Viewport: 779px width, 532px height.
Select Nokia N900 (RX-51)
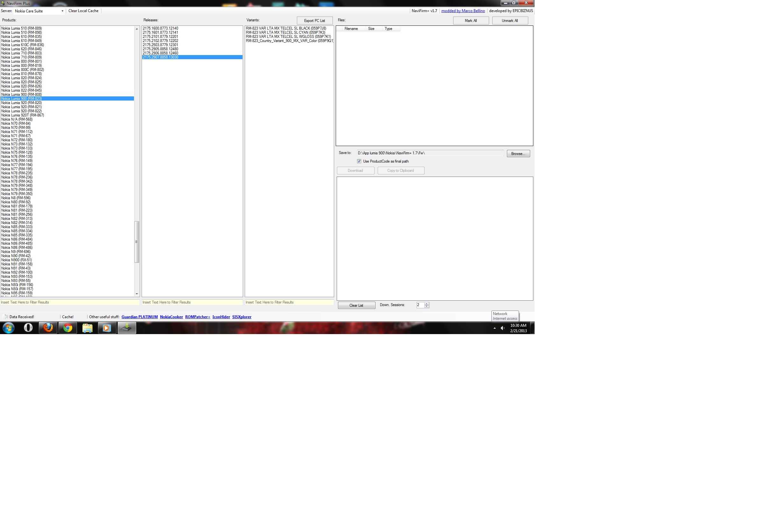click(67, 260)
